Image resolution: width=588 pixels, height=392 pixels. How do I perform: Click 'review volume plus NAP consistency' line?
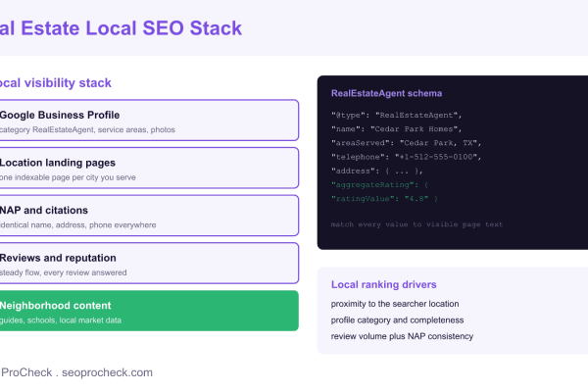click(402, 336)
